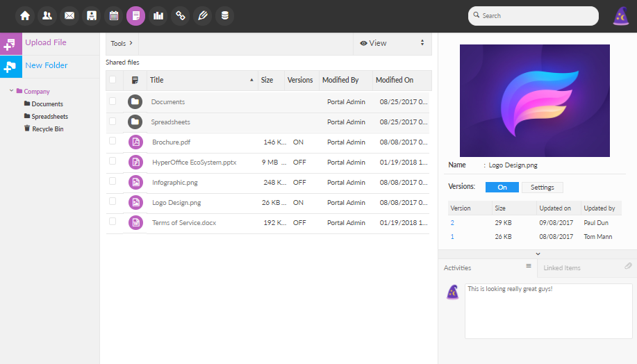Open the Contacts people icon
The image size is (637, 364).
(x=47, y=16)
